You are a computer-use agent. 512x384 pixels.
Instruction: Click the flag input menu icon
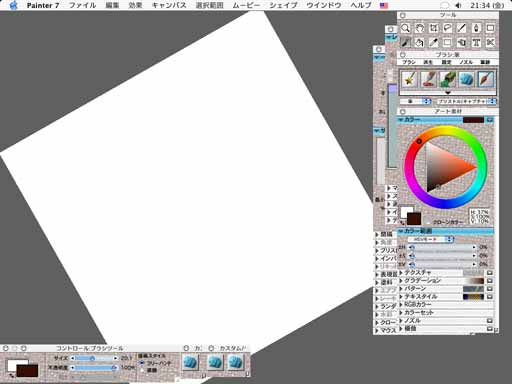[384, 5]
